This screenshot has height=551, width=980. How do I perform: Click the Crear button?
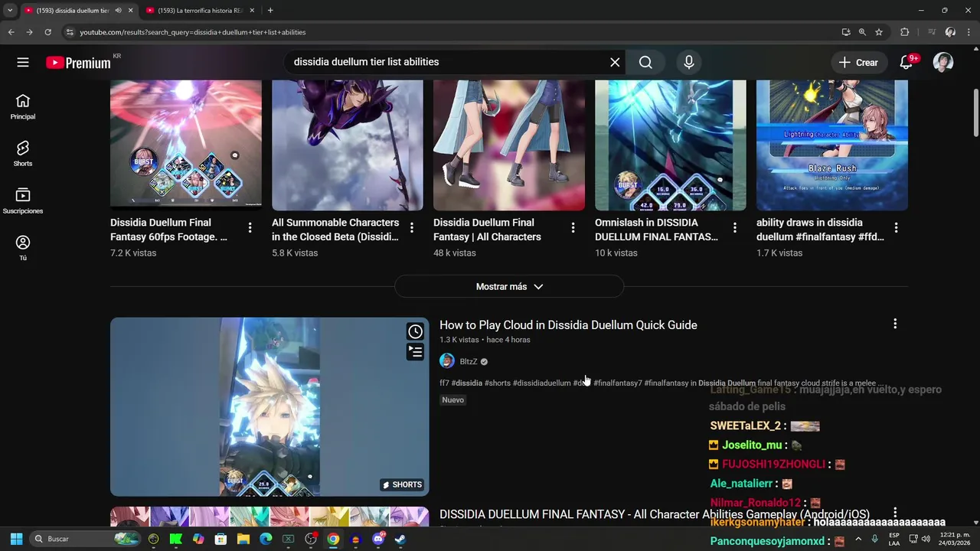pyautogui.click(x=858, y=63)
